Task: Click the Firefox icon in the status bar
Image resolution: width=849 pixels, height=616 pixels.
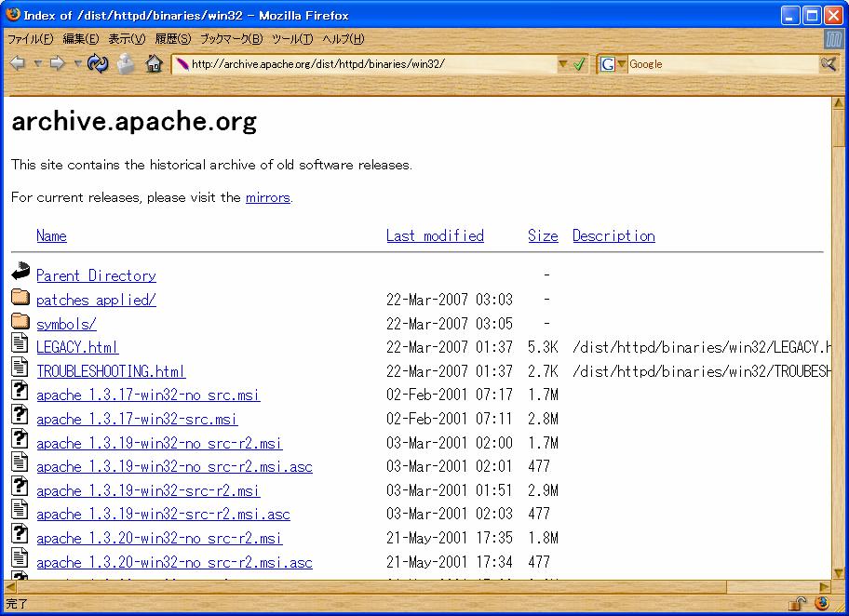Action: 821,603
